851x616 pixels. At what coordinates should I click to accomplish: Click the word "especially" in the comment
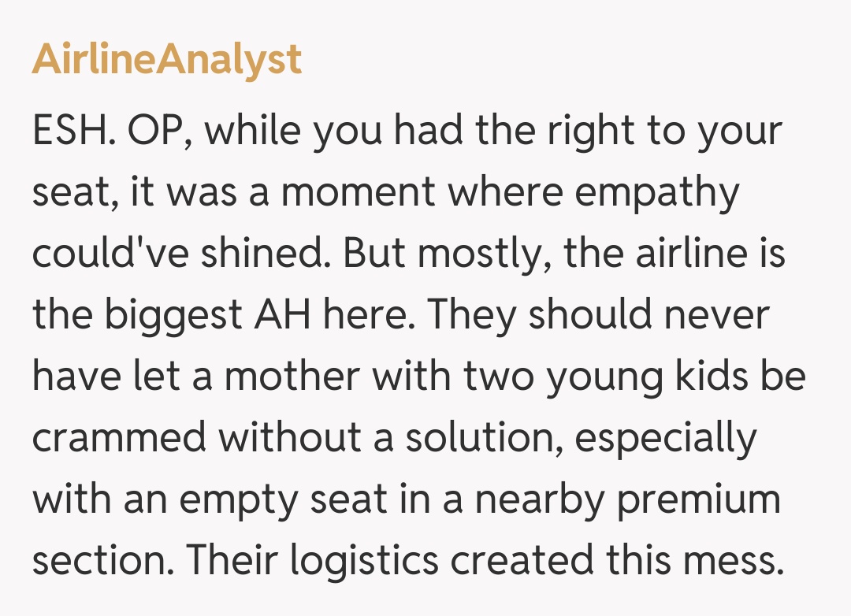[x=665, y=437]
